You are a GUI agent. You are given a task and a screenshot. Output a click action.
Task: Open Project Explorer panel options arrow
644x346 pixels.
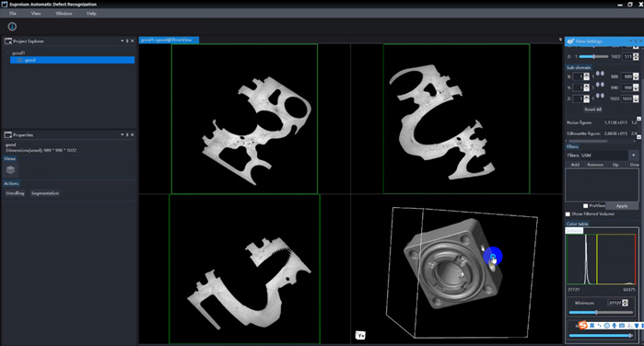pos(122,41)
